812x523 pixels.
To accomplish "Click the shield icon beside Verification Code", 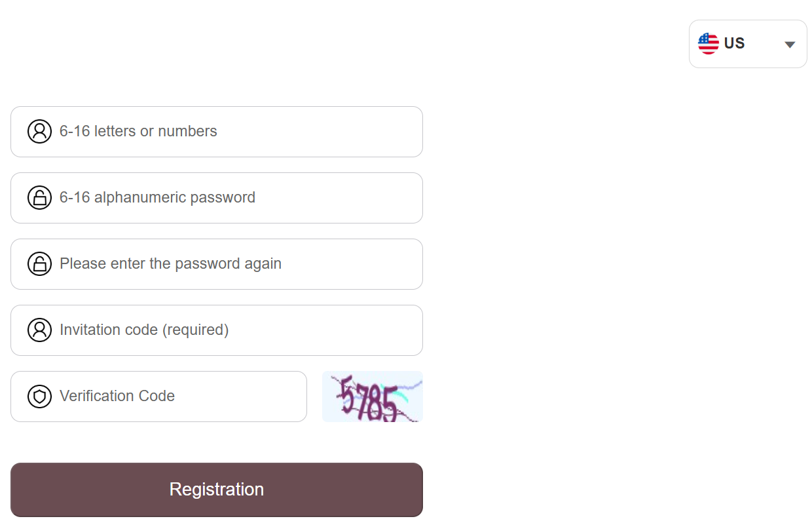I will tap(39, 397).
